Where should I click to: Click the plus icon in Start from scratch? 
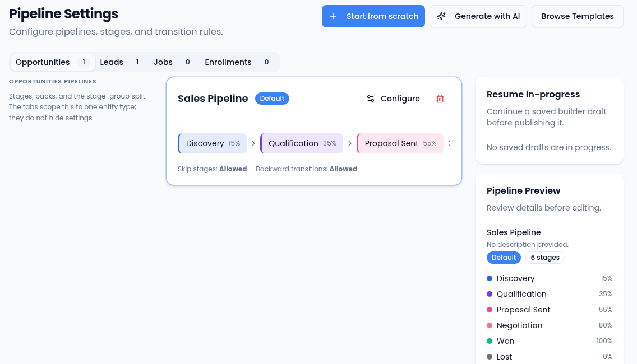[333, 16]
